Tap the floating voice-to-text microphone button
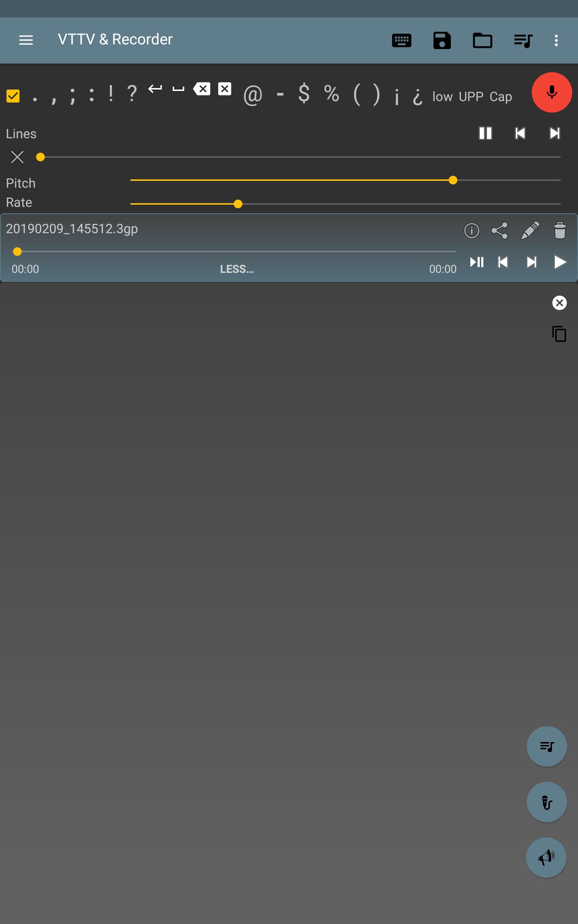578x924 pixels. (x=547, y=802)
